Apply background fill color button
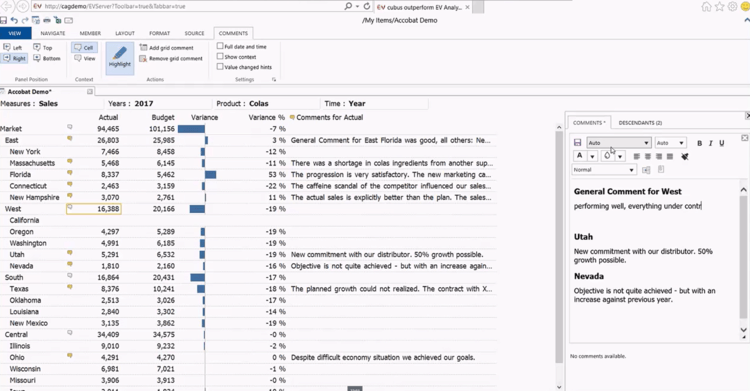This screenshot has width=750, height=391. [x=607, y=156]
